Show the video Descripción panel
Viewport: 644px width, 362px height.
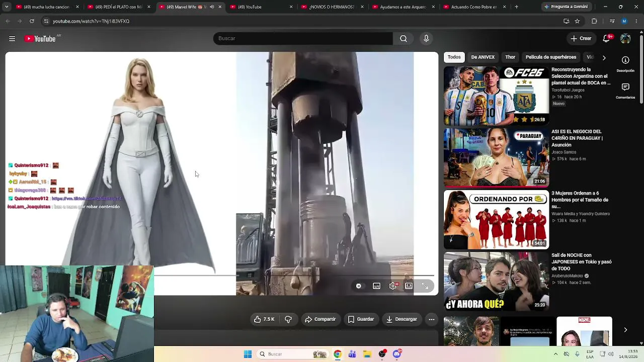(x=625, y=64)
